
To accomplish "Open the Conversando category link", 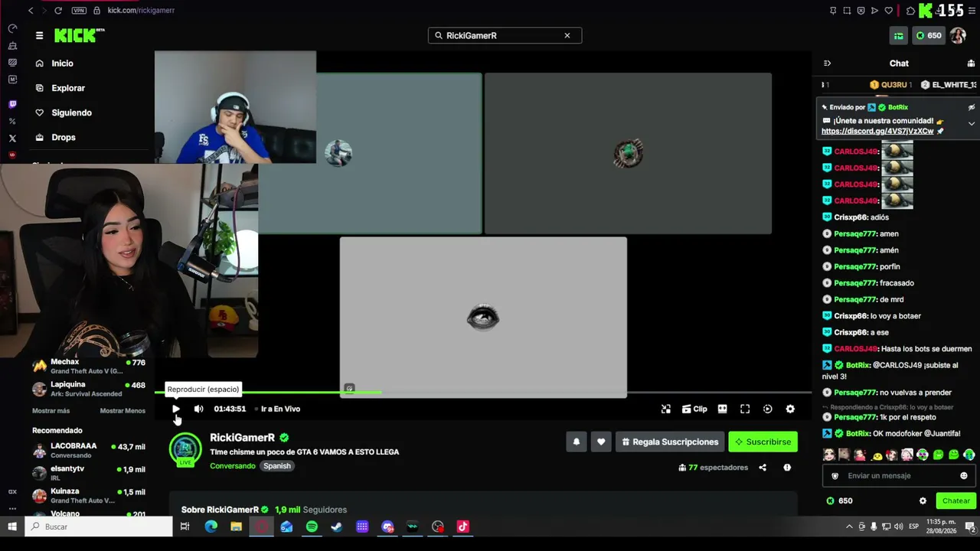I will [x=233, y=466].
